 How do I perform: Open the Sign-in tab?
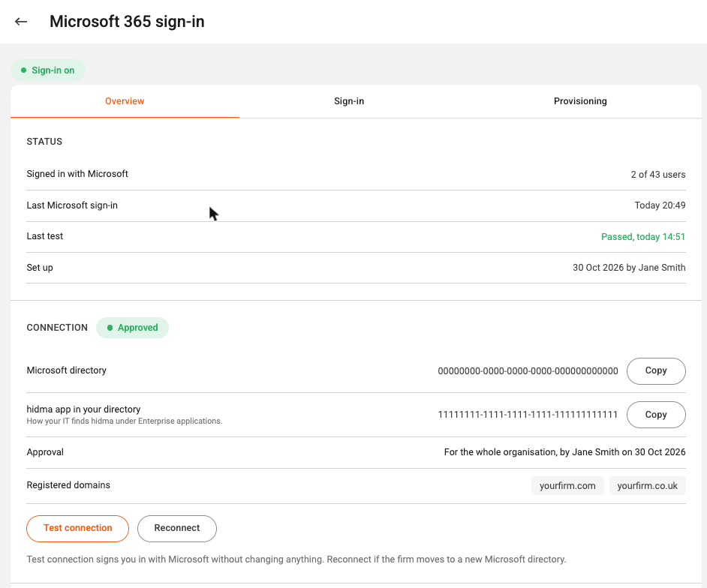[x=349, y=101]
